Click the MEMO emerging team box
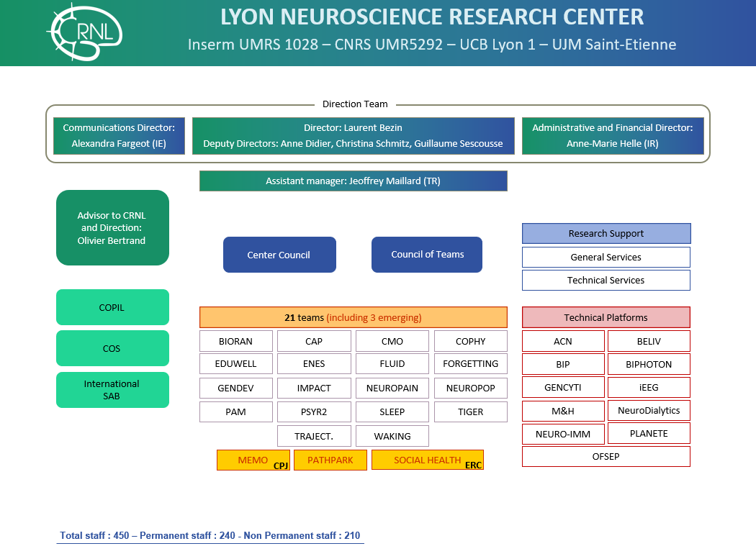Image resolution: width=756 pixels, height=559 pixels. (253, 460)
